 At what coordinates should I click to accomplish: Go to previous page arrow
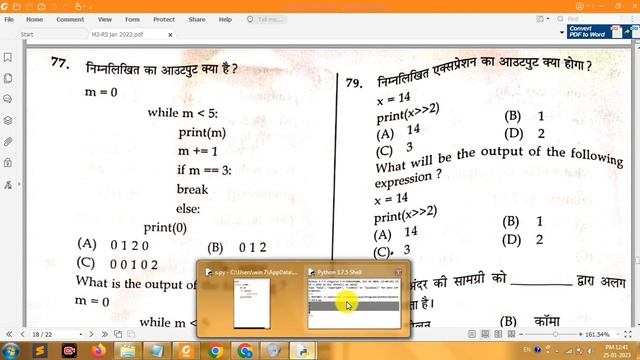click(22, 334)
